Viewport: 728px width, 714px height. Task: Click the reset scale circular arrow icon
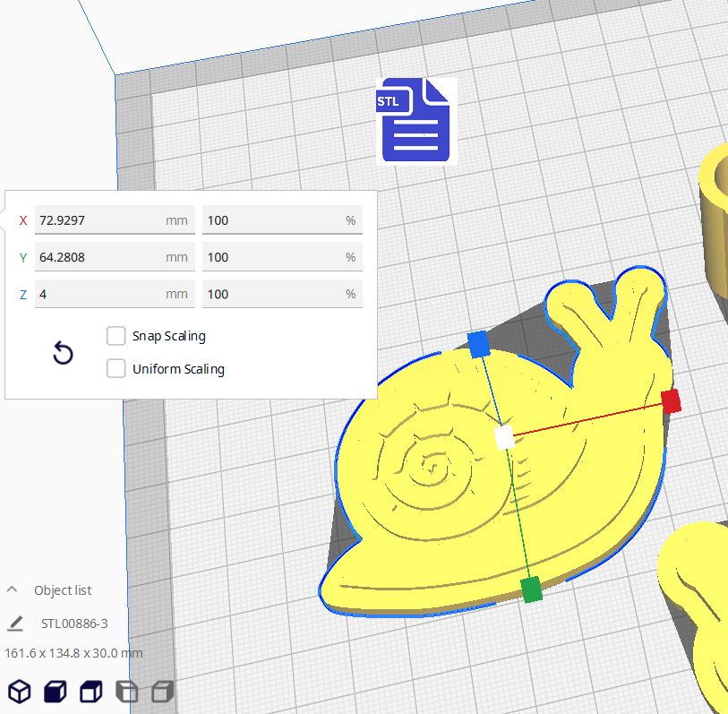[x=63, y=354]
